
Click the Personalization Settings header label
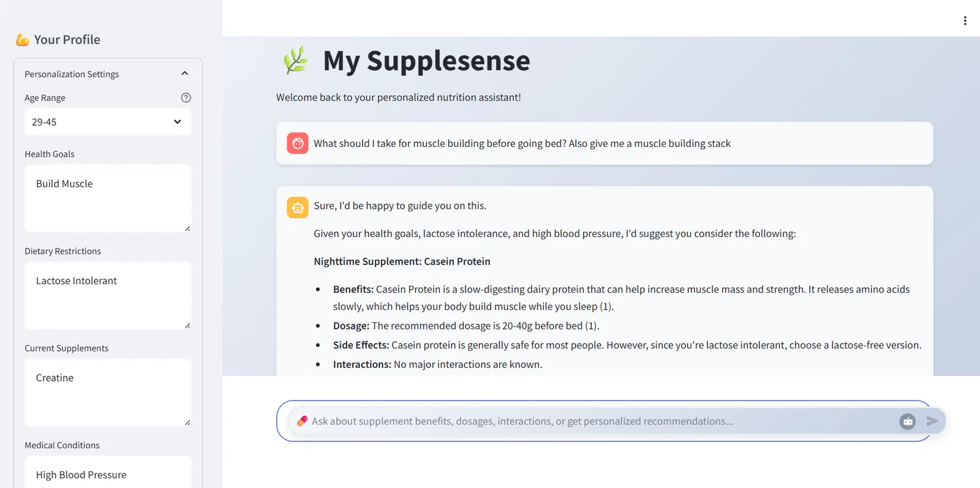point(72,74)
